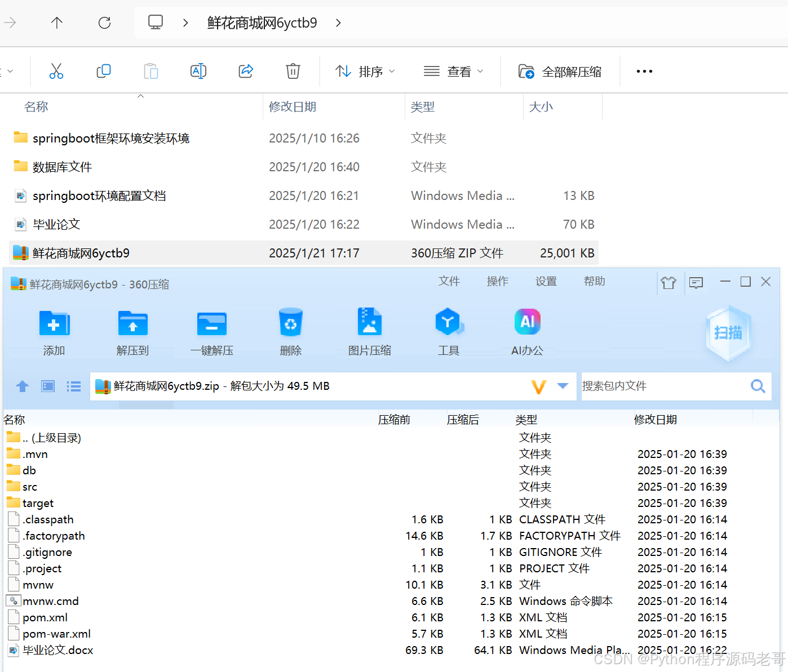Image resolution: width=788 pixels, height=672 pixels.
Task: Click the AI办公 icon in 360压缩
Action: [528, 332]
